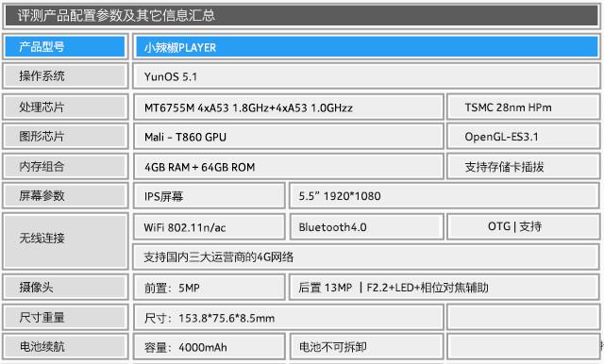Select the '处理芯片' row label

[65, 107]
